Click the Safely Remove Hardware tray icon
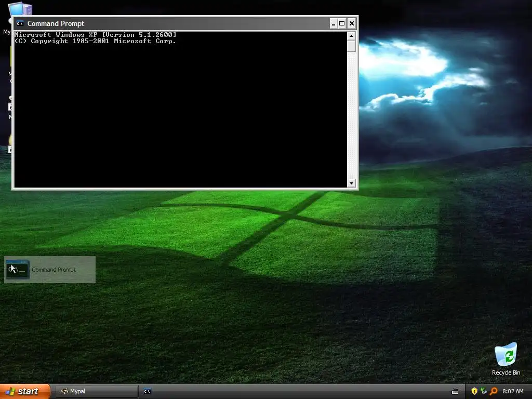Screen dimensions: 532x399 pyautogui.click(x=484, y=391)
